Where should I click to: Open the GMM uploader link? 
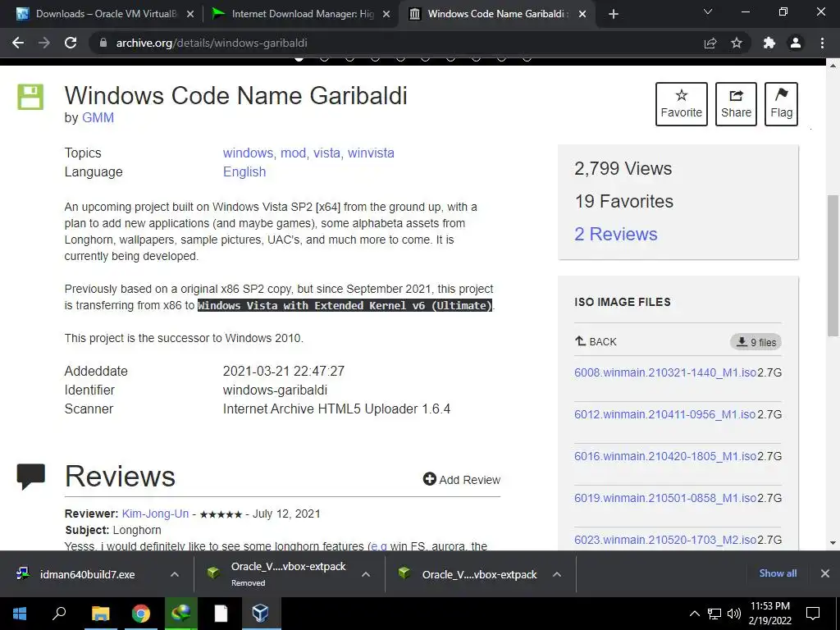tap(98, 118)
